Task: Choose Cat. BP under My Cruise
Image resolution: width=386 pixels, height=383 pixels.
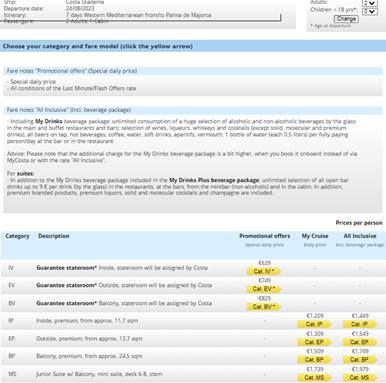Action: coord(314,360)
